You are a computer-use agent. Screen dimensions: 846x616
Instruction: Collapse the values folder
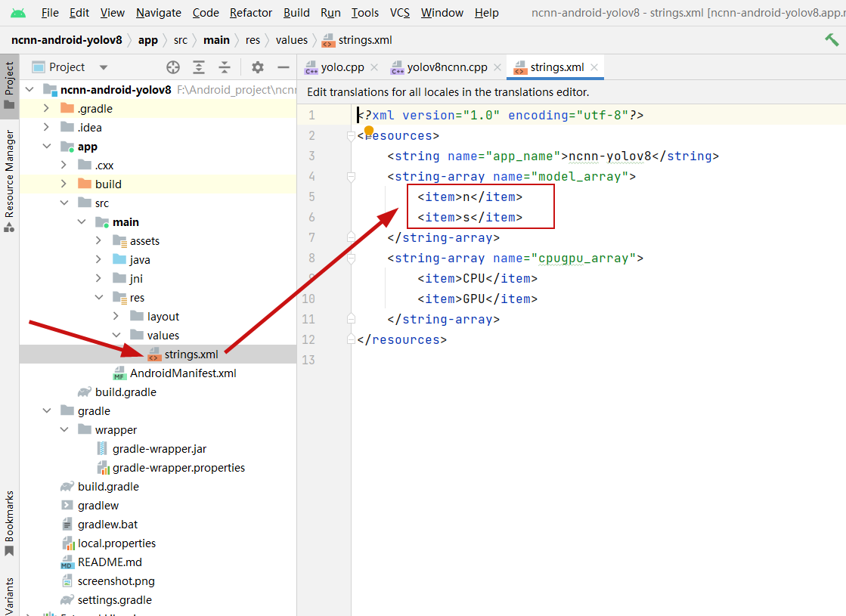(x=116, y=335)
